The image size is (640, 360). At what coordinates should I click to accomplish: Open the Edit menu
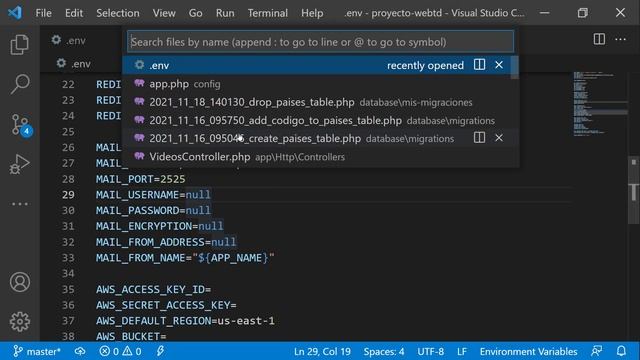pos(74,13)
